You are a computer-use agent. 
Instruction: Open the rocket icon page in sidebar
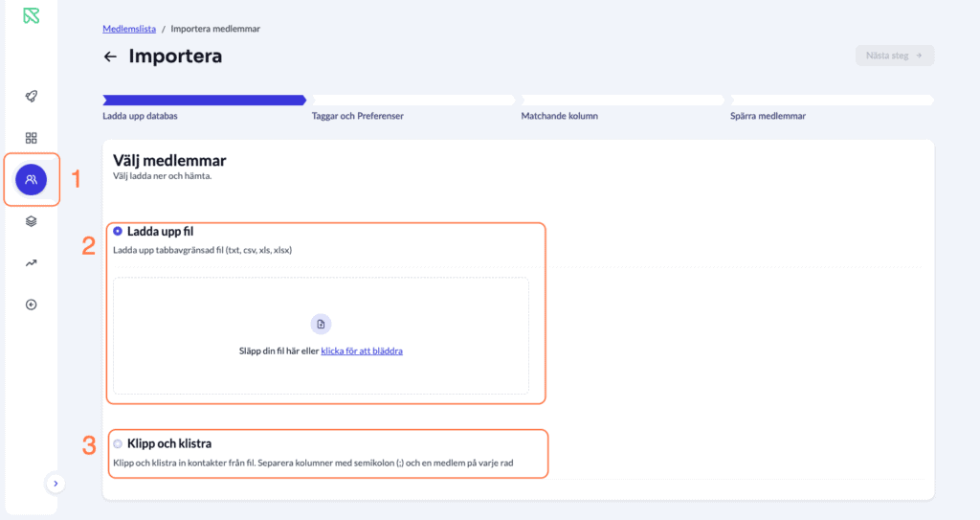tap(32, 97)
